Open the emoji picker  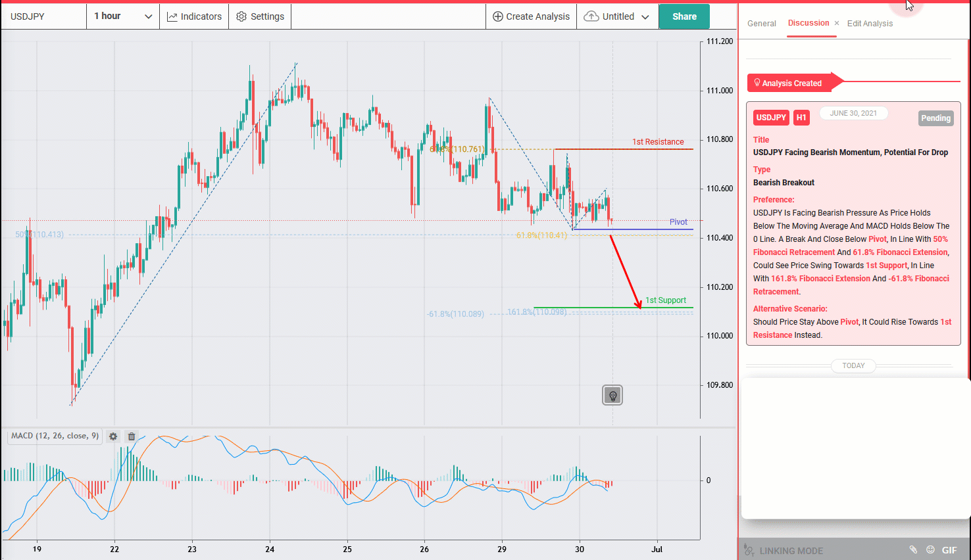coord(930,550)
